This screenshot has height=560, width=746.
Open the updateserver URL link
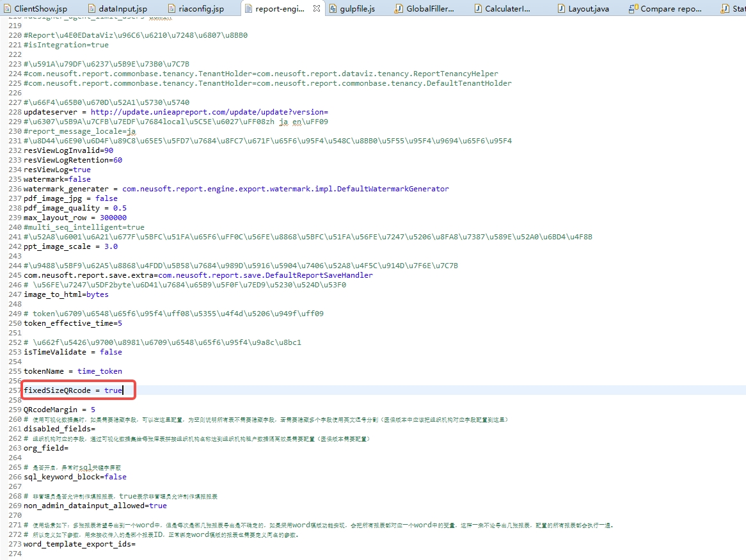[209, 112]
